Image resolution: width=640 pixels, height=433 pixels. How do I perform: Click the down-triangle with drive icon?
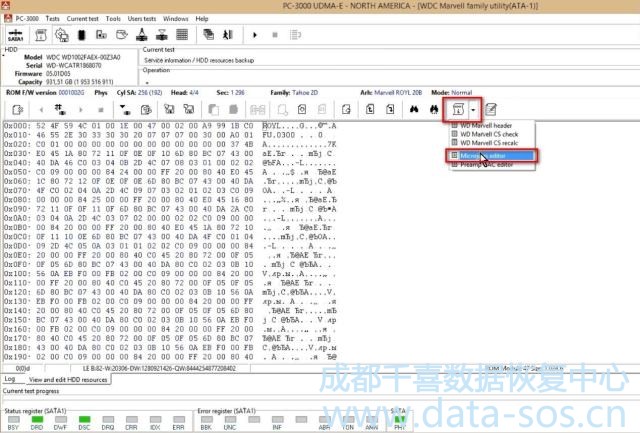tap(125, 109)
